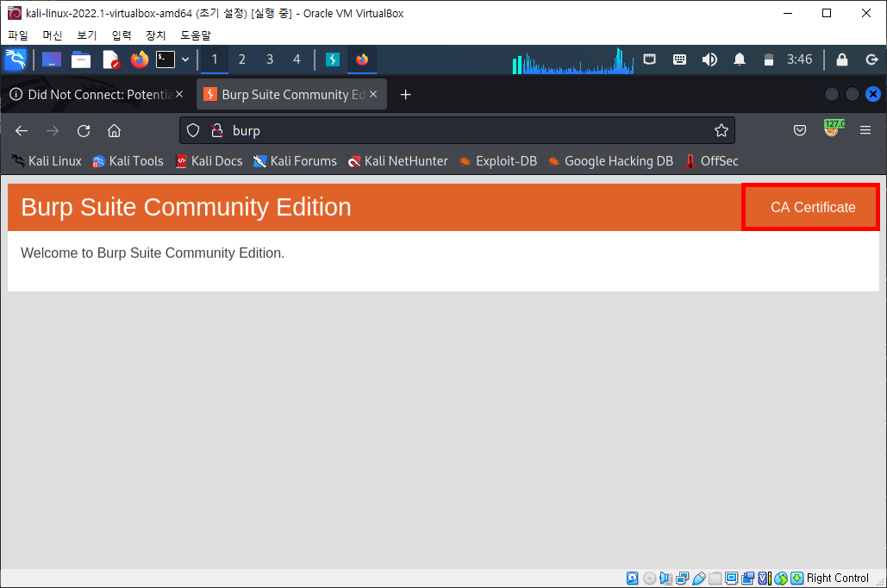Open the VirtualBox 보기 menu
The image size is (887, 588).
87,35
